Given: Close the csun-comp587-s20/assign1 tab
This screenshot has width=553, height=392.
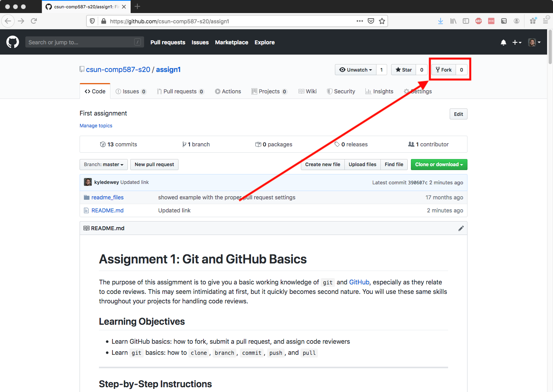Looking at the screenshot, I should point(124,7).
